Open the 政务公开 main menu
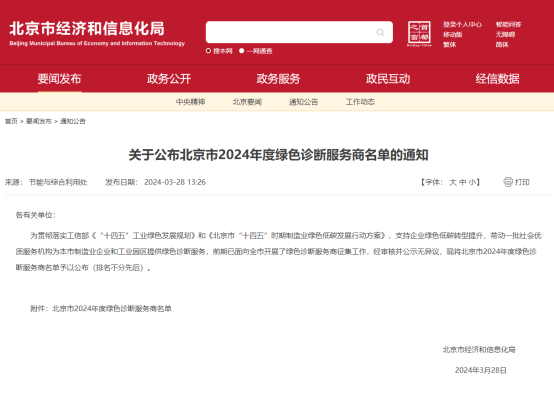 [169, 78]
